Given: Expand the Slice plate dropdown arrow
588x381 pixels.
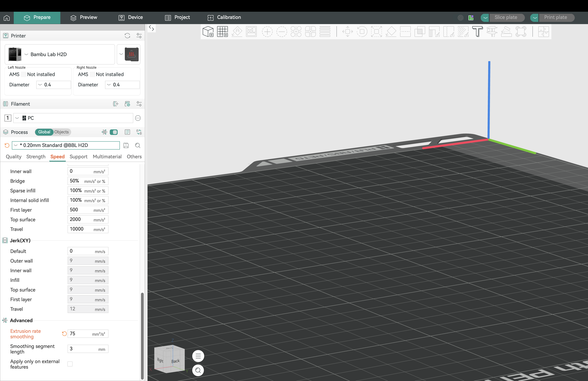Looking at the screenshot, I should coord(485,18).
